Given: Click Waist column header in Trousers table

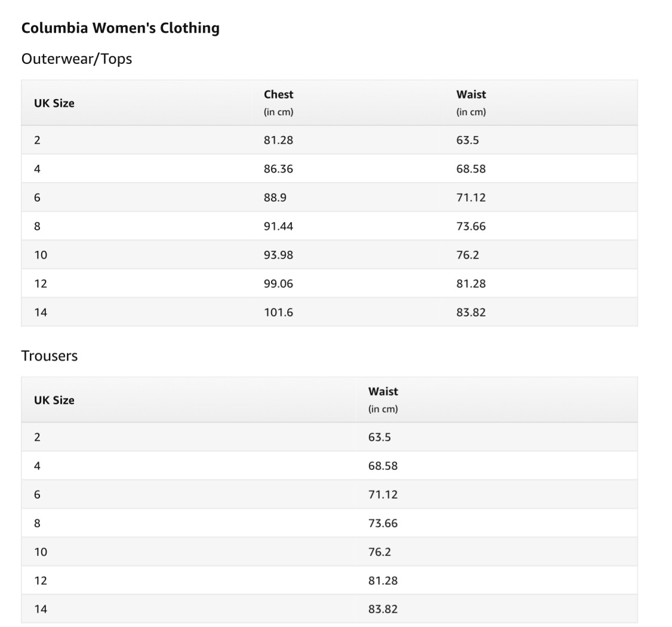Looking at the screenshot, I should pyautogui.click(x=383, y=392).
